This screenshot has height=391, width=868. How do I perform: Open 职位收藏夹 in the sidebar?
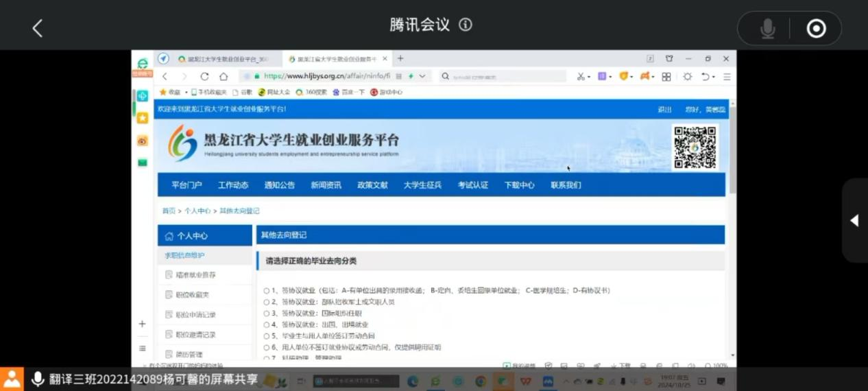coord(192,294)
